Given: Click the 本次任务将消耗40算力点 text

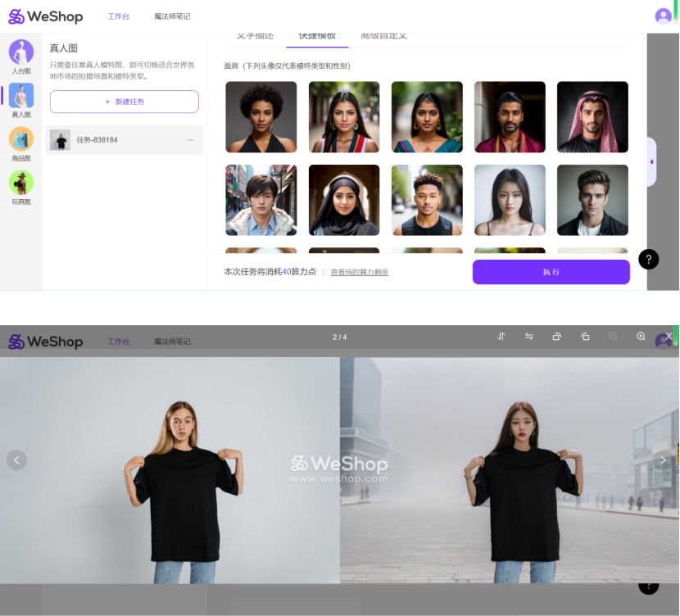Looking at the screenshot, I should (270, 272).
